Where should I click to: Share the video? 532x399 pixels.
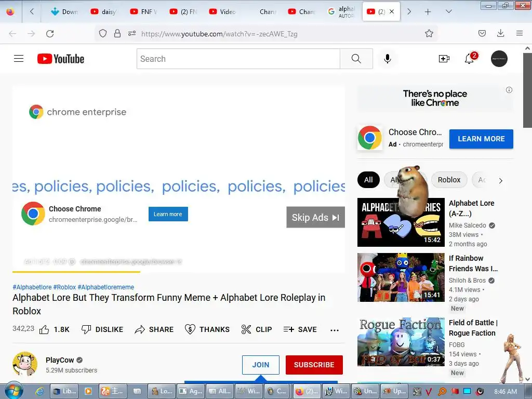154,329
